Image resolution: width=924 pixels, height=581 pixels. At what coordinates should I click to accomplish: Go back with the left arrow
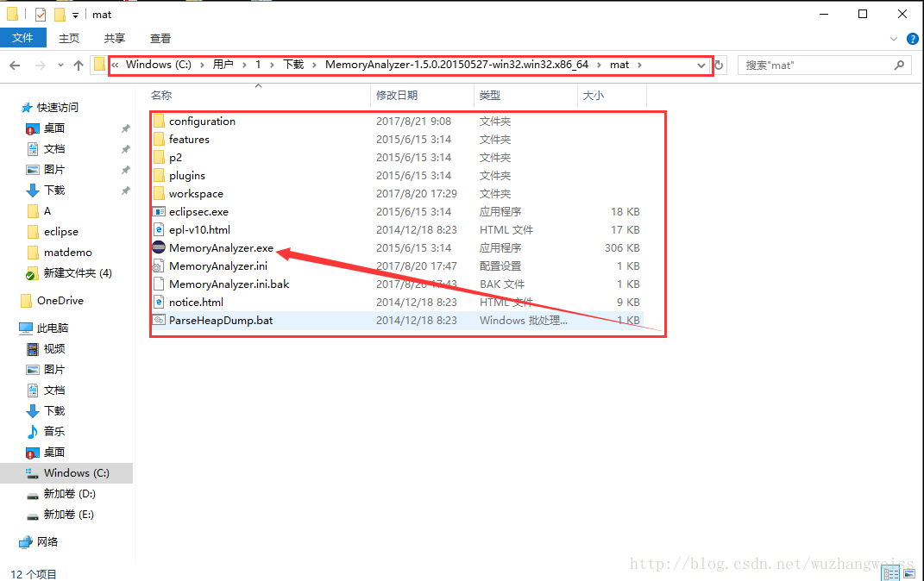[15, 66]
